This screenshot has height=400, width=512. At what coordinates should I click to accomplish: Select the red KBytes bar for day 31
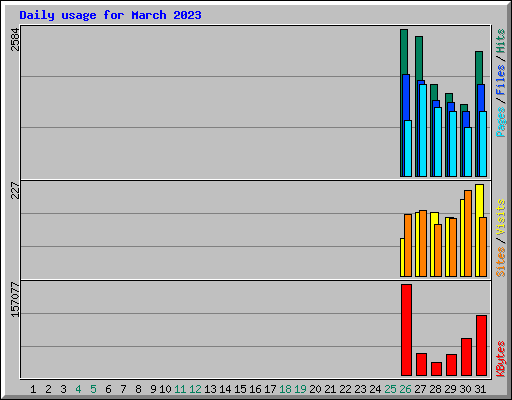pos(481,345)
